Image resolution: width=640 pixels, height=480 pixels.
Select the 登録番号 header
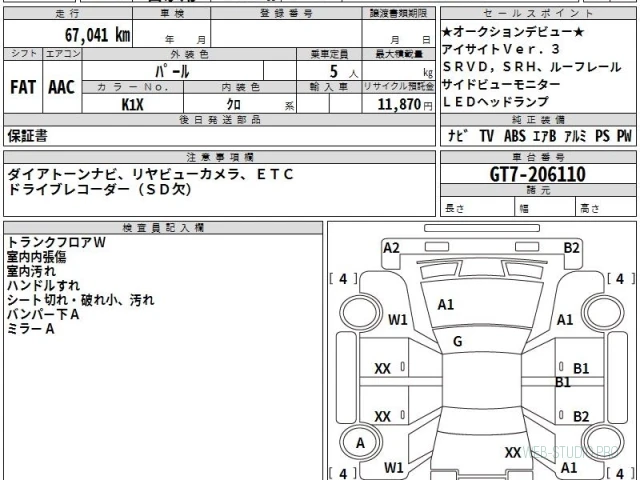[x=286, y=13]
